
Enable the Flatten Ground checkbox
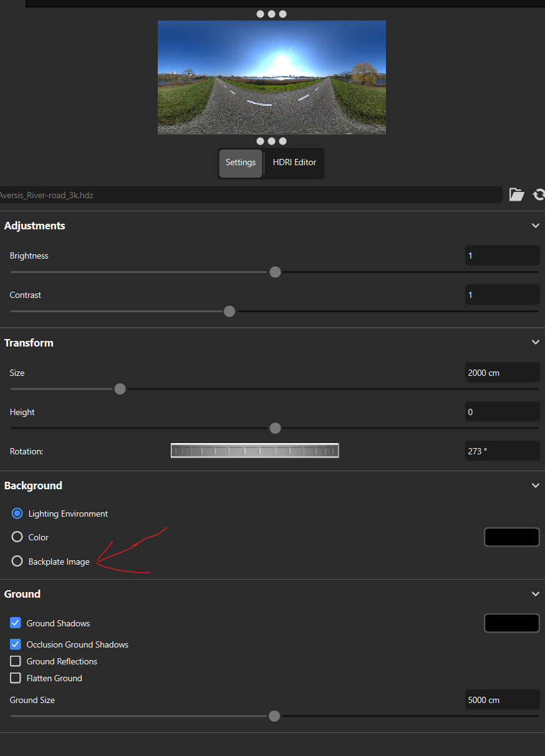tap(16, 678)
